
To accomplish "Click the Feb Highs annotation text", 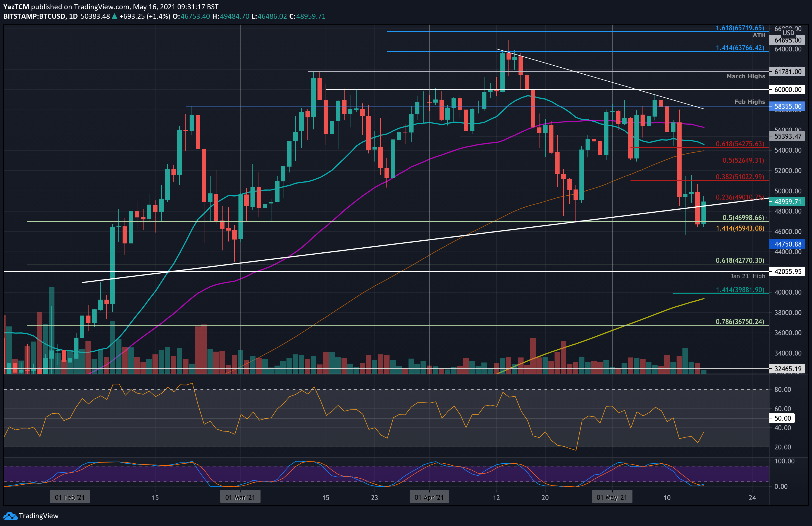I will (x=749, y=102).
